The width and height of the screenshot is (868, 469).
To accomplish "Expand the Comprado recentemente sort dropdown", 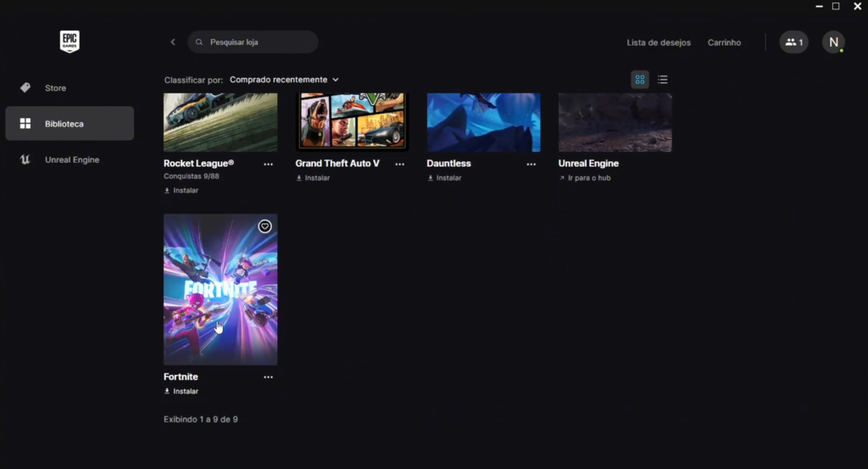I will (284, 80).
